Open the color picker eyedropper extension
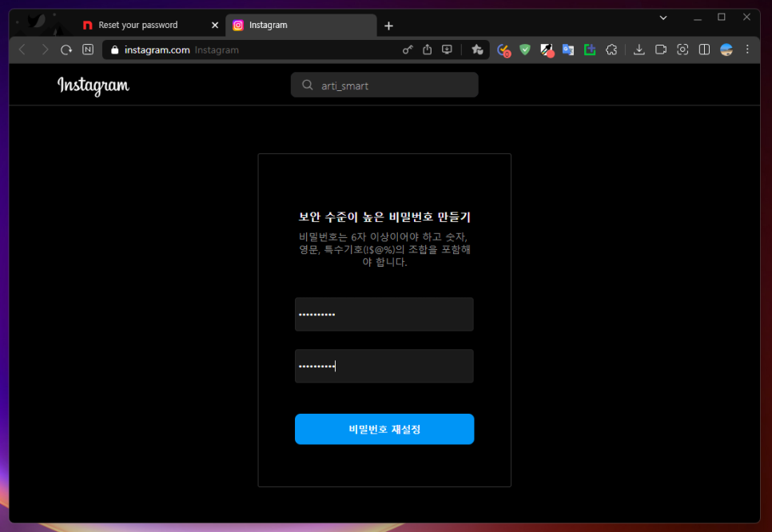The image size is (772, 532). click(547, 50)
